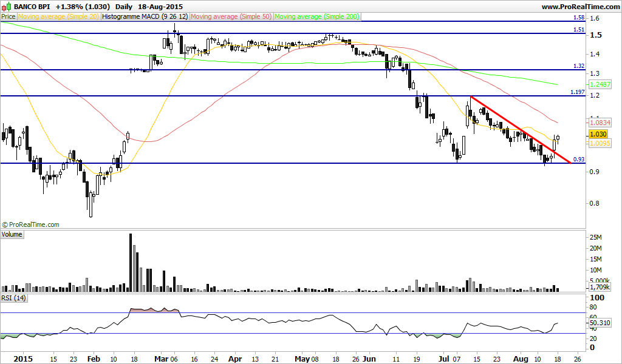The image size is (622, 364).
Task: Click the 50.310 RSI value tag
Action: [x=600, y=323]
